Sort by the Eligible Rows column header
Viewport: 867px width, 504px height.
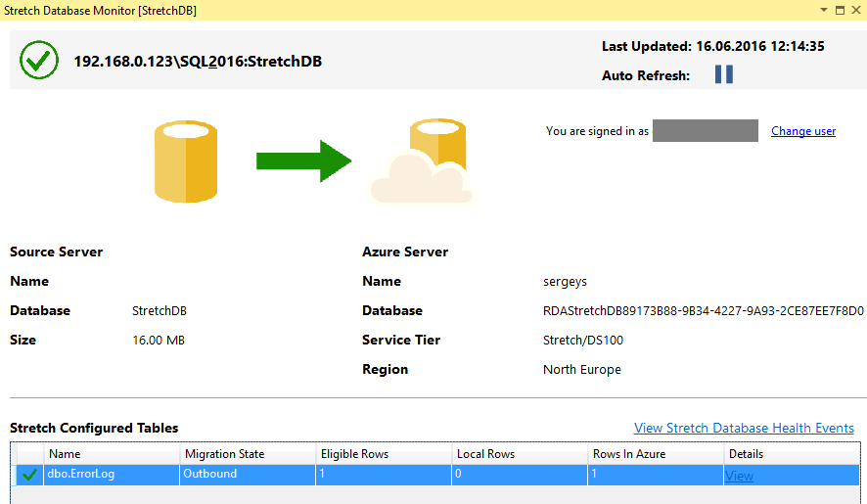[x=384, y=454]
